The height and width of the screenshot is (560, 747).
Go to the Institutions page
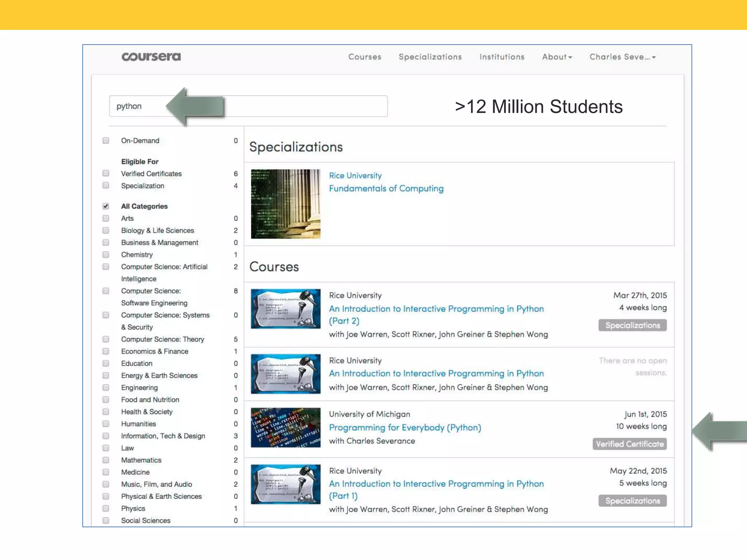(x=502, y=57)
